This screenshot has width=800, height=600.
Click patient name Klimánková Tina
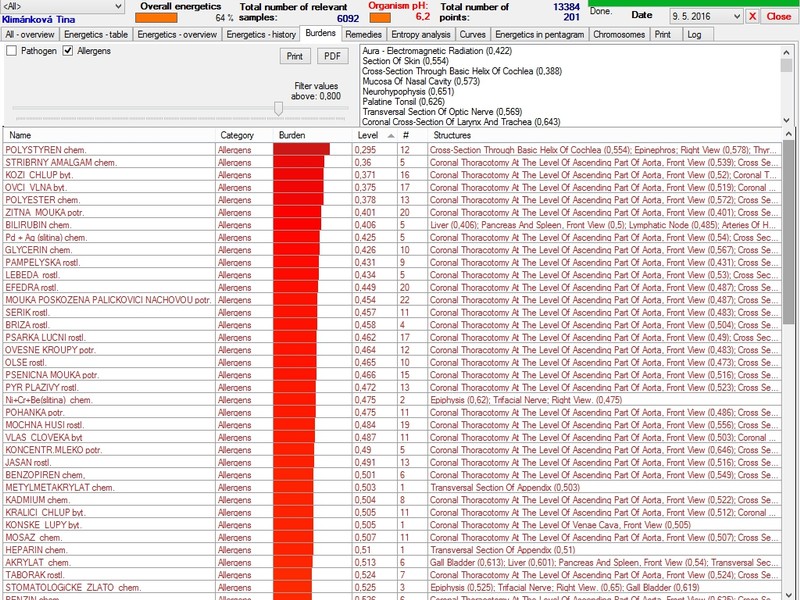click(x=38, y=19)
